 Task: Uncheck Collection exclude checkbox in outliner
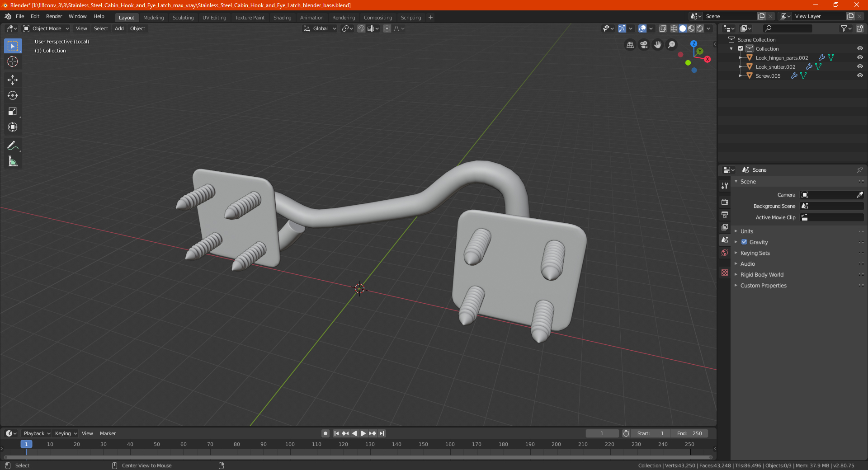point(741,49)
